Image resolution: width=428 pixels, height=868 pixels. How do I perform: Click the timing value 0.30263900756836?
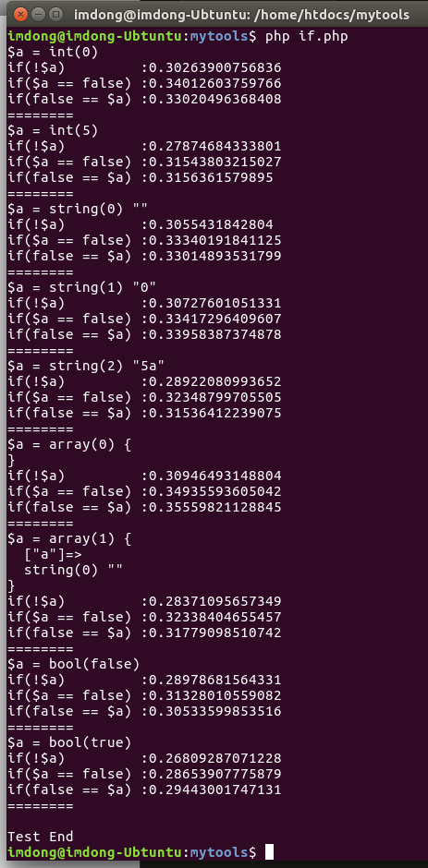click(215, 68)
